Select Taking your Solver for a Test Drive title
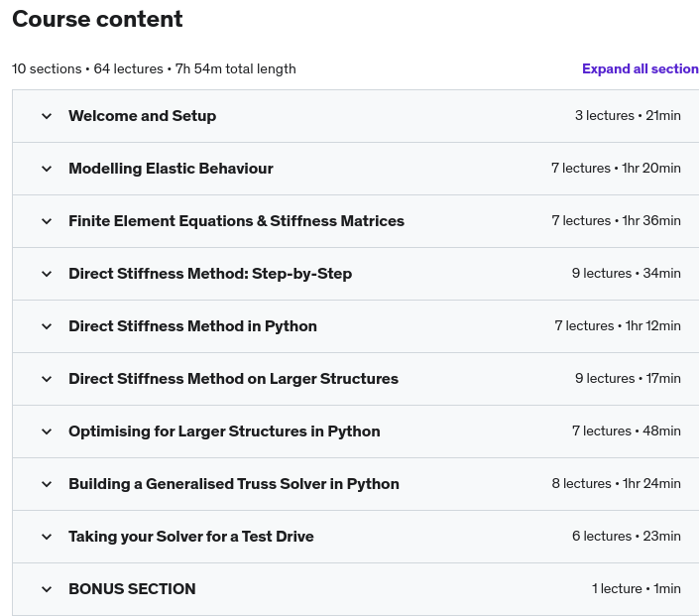Image resolution: width=699 pixels, height=616 pixels. coord(190,537)
